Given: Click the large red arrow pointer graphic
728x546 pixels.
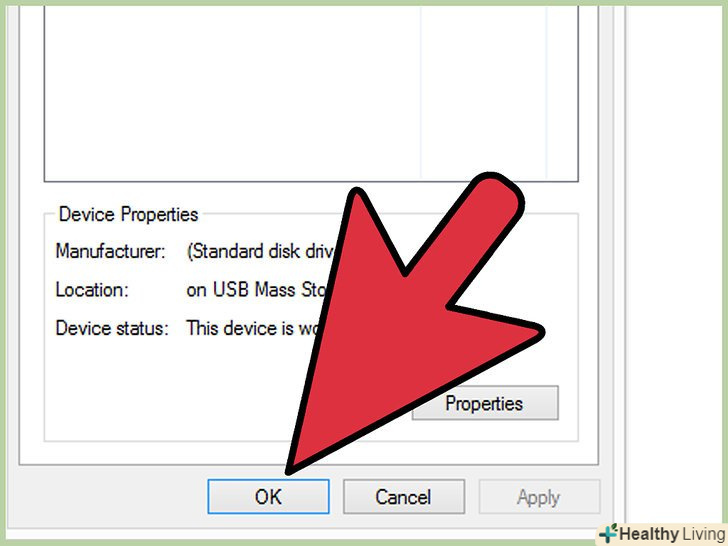Looking at the screenshot, I should [x=409, y=320].
